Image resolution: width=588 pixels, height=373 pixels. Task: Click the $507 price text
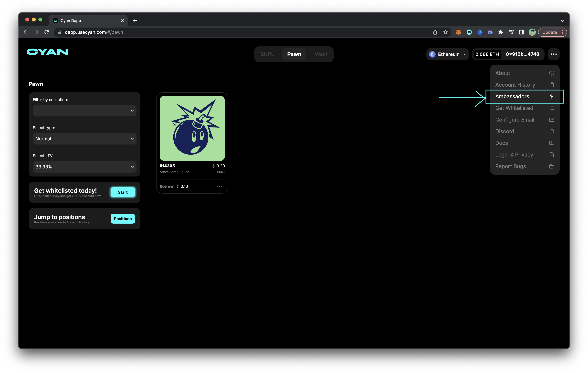point(221,172)
